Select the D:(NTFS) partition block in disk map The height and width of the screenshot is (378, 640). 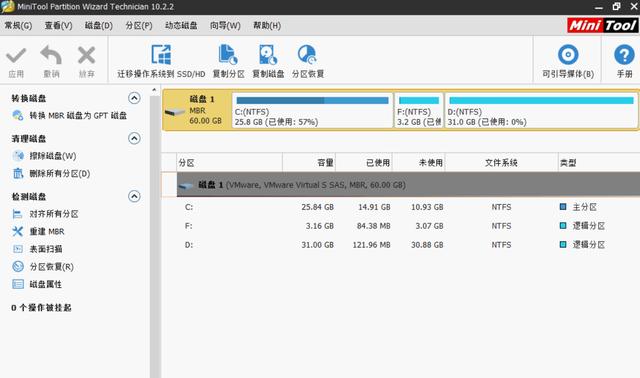(541, 110)
